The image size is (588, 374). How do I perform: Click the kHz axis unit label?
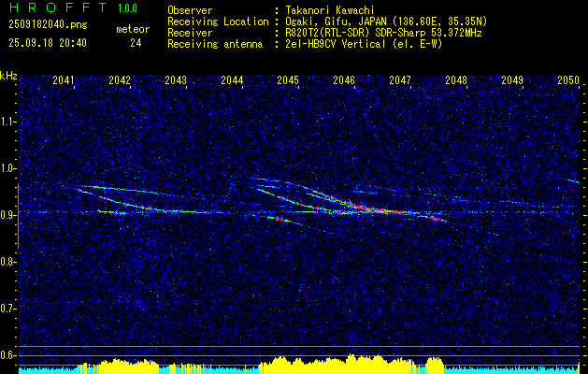tap(8, 76)
